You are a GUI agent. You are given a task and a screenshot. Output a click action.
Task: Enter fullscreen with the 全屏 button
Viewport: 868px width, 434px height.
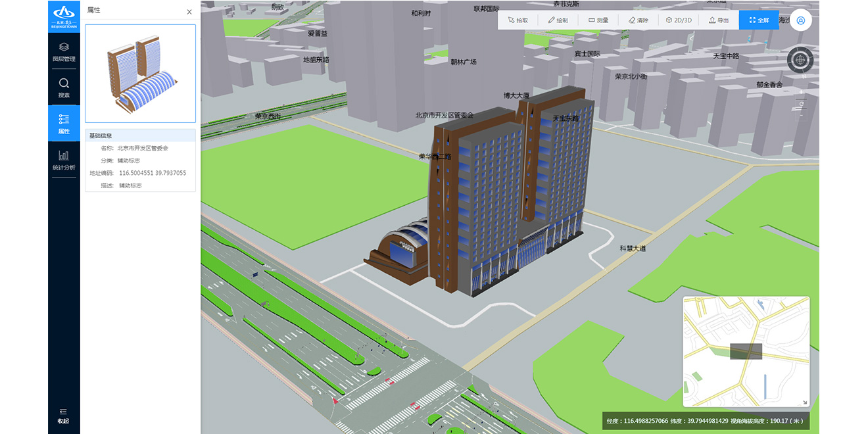point(759,20)
